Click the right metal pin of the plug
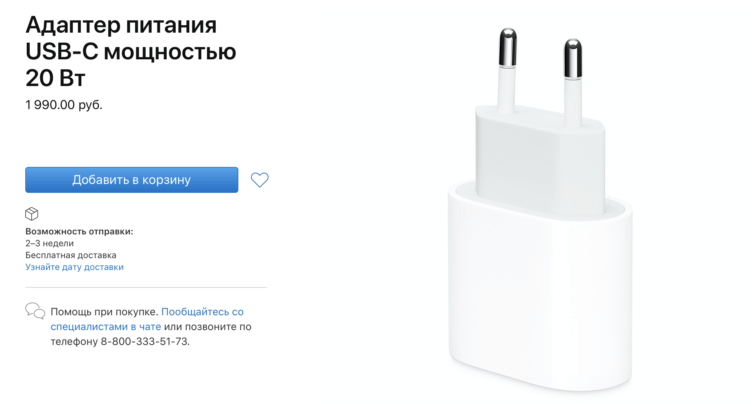Image resolution: width=750 pixels, height=408 pixels. pos(573,58)
